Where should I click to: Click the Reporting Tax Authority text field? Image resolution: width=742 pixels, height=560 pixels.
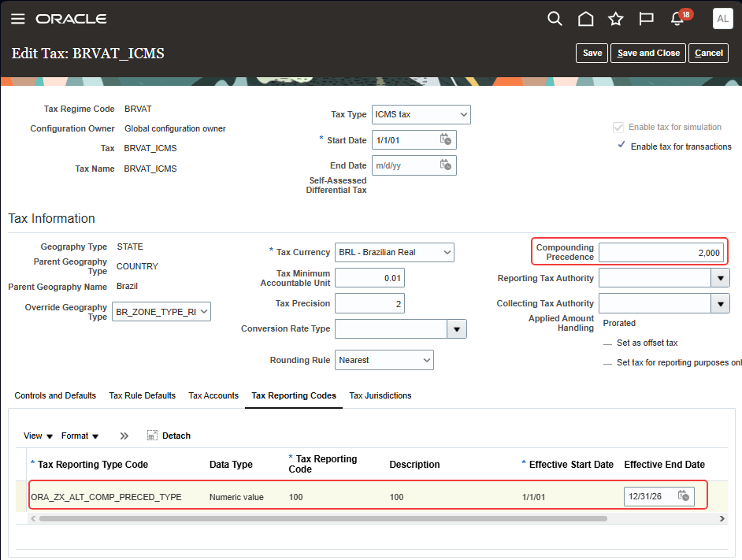tap(655, 278)
